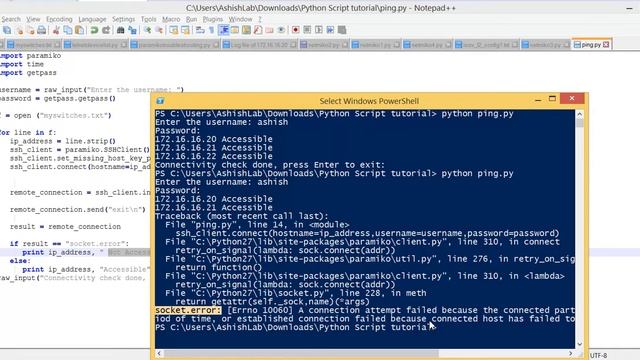Click "Traceback (most recent call last):" line
This screenshot has height=360, width=640.
tap(242, 216)
